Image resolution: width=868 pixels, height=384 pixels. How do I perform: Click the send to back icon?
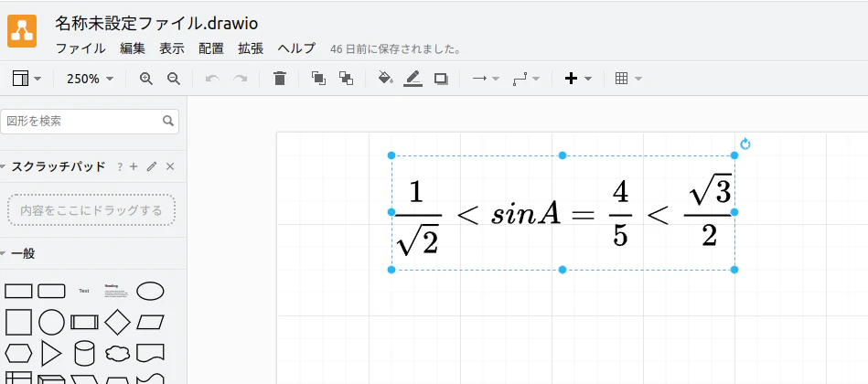pyautogui.click(x=346, y=79)
